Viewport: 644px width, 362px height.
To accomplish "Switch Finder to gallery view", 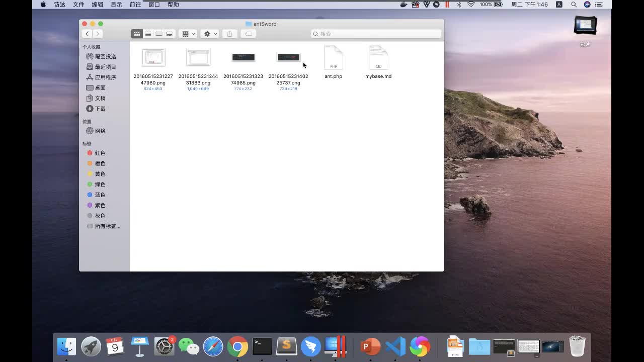I will [170, 34].
